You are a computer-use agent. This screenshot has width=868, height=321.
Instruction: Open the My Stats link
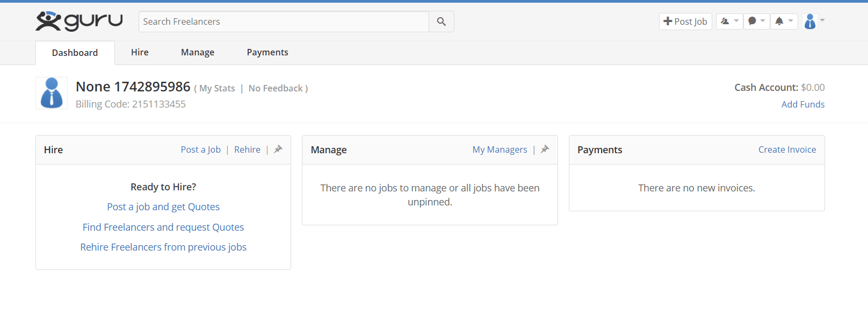click(x=217, y=88)
